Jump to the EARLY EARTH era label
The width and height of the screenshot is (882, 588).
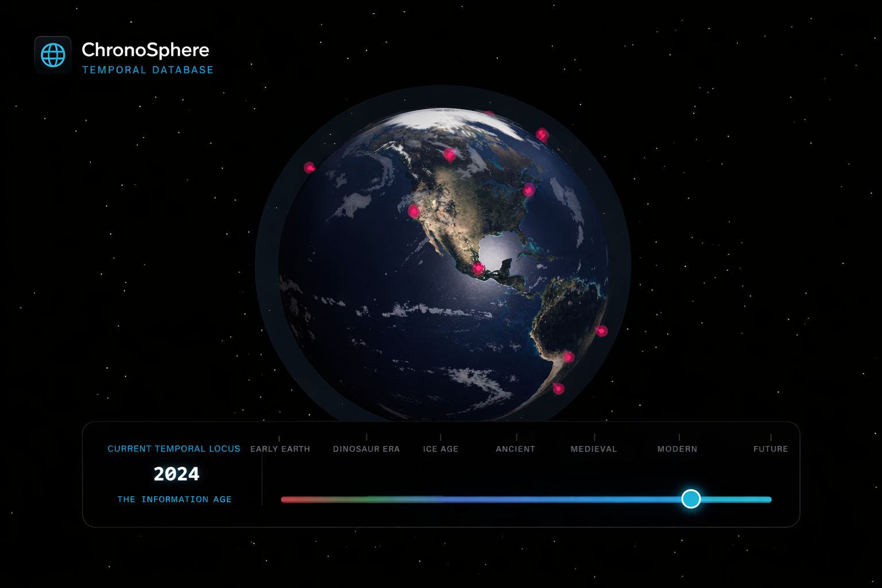(x=280, y=449)
